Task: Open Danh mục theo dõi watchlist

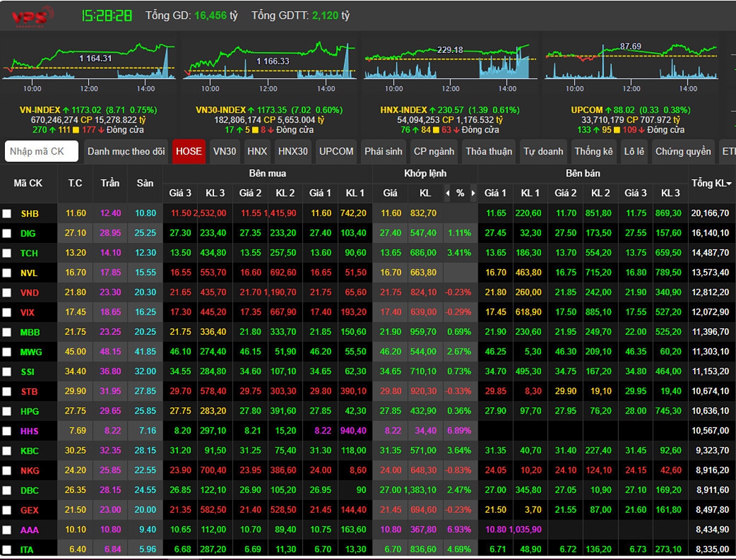Action: (x=126, y=152)
